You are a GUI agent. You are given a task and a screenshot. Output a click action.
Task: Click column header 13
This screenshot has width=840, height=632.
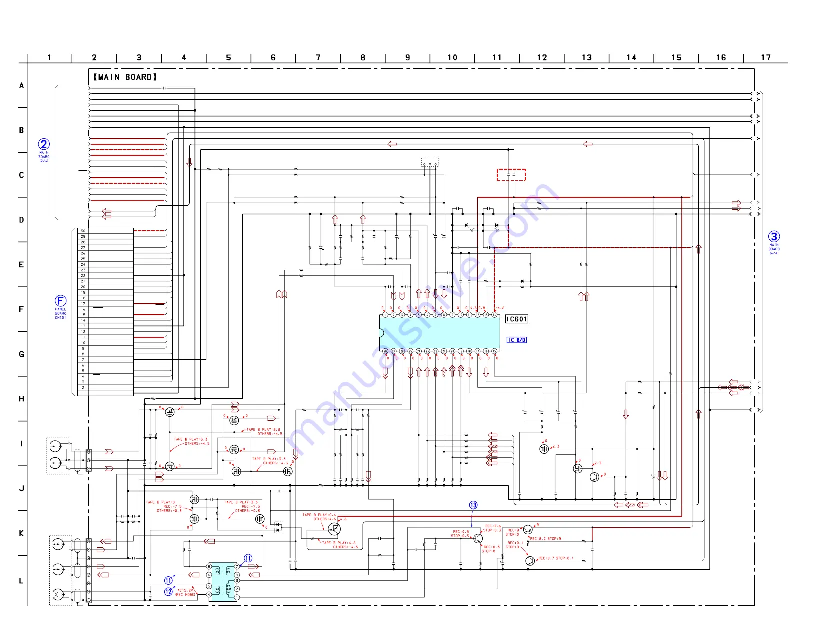pos(587,57)
